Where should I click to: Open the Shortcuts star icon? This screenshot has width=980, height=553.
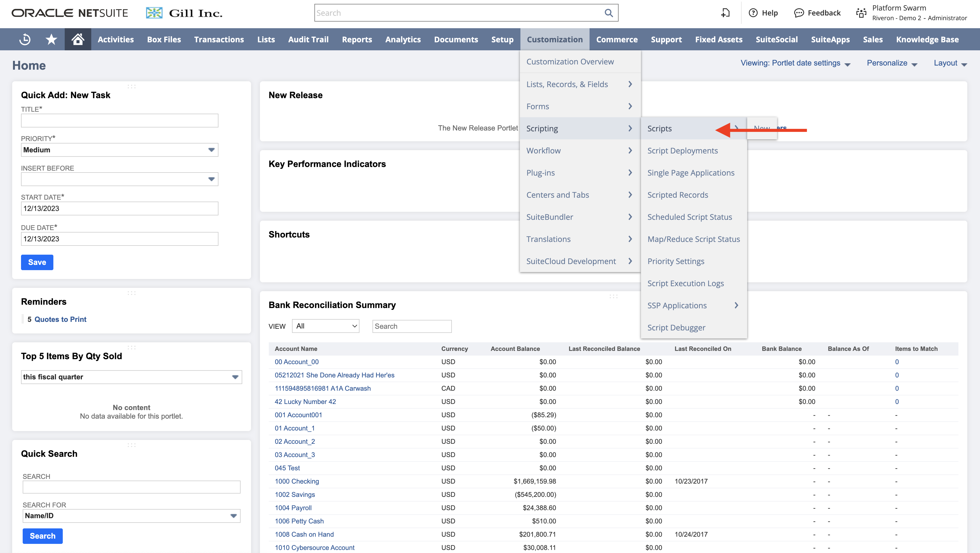tap(51, 39)
